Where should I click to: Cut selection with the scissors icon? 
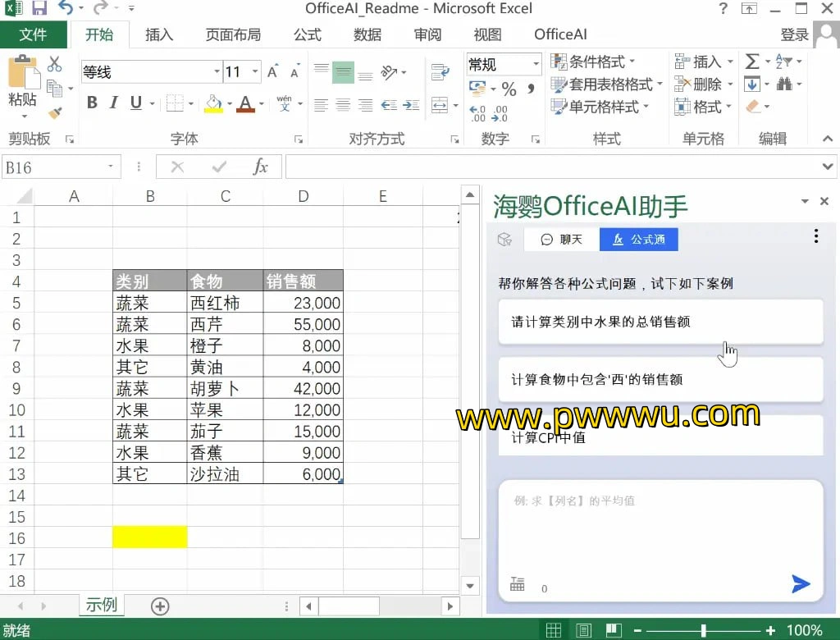click(x=55, y=64)
